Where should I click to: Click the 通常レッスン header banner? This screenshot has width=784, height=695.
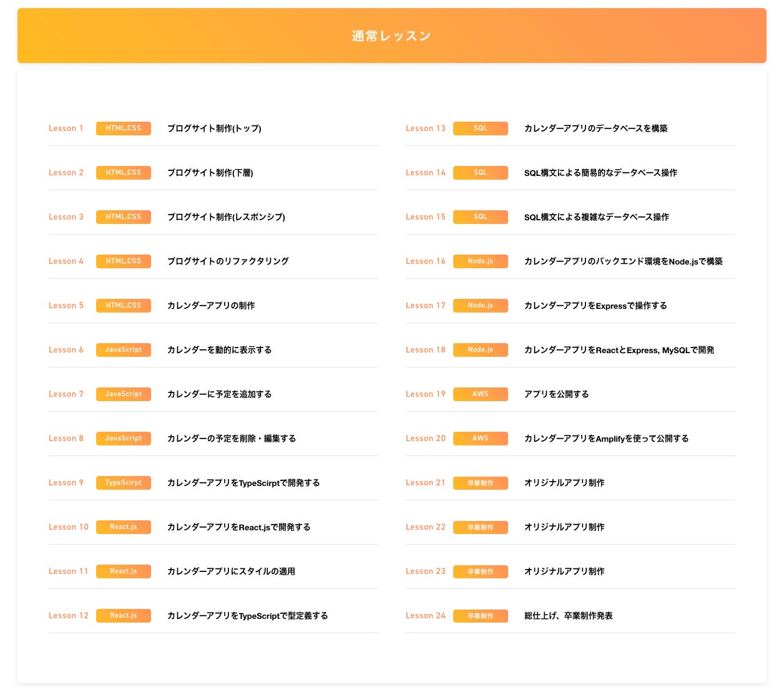pyautogui.click(x=391, y=36)
